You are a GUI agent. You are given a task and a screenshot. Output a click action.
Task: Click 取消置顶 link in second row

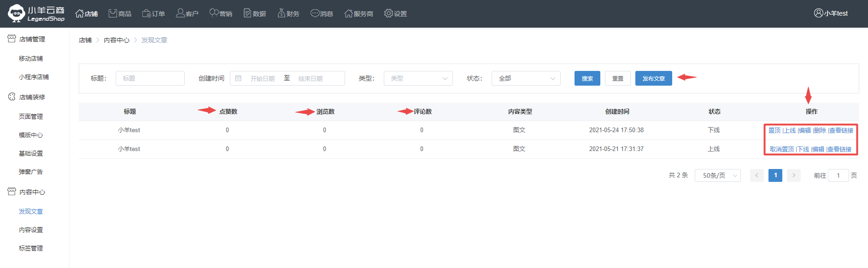click(781, 149)
